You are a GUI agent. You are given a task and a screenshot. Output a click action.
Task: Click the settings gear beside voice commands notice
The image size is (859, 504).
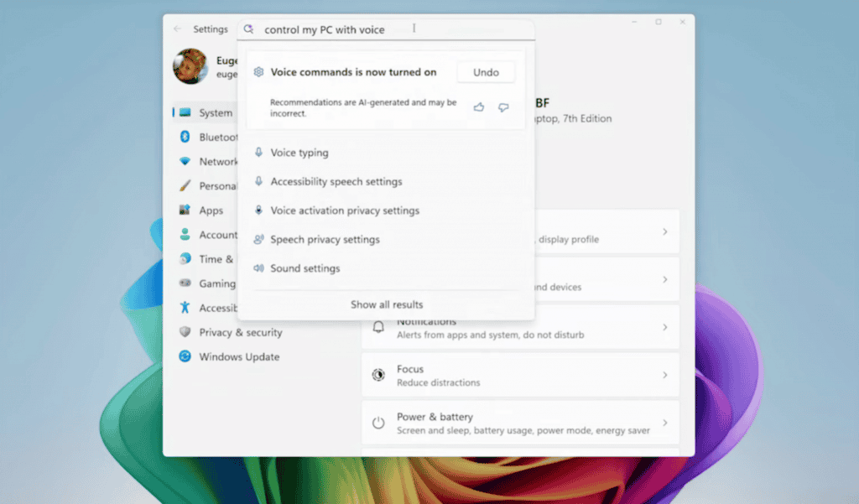[x=259, y=72]
